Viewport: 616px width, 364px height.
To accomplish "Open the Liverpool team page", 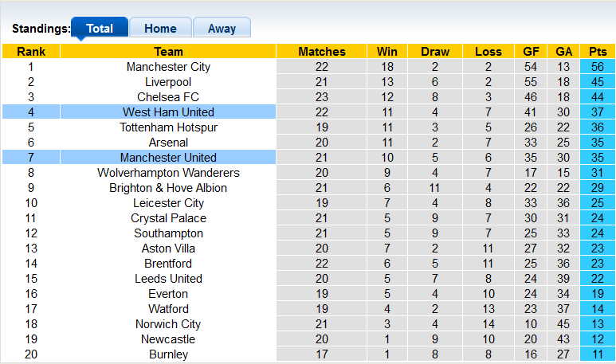I will [x=168, y=82].
